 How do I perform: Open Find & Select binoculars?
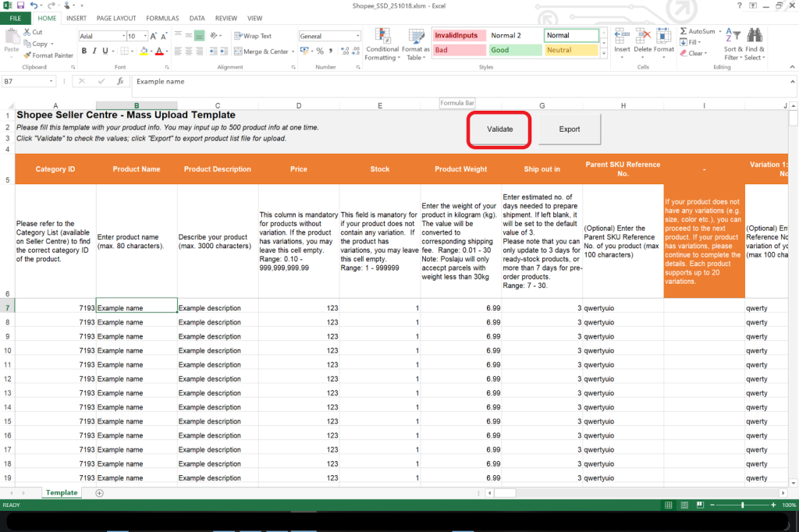pos(755,44)
